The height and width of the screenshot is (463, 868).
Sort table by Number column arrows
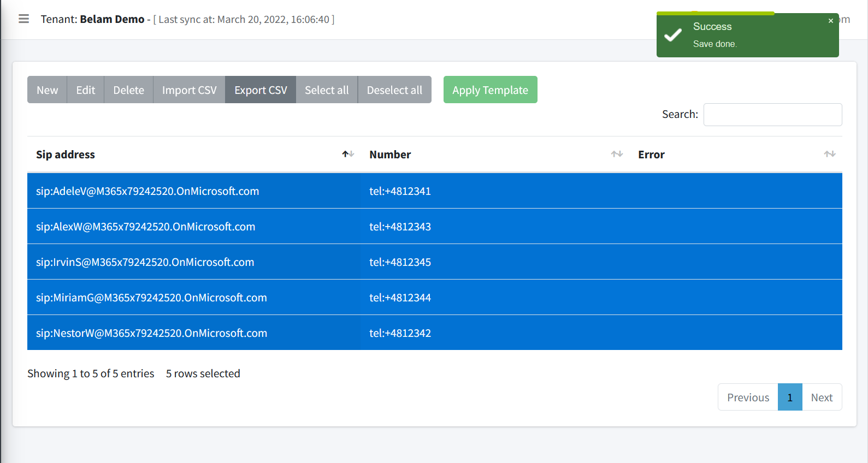click(x=616, y=155)
